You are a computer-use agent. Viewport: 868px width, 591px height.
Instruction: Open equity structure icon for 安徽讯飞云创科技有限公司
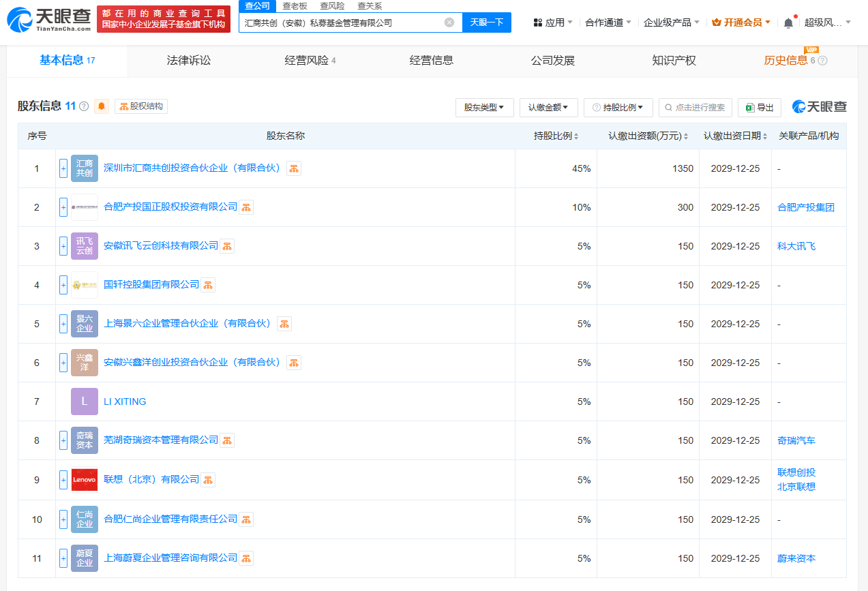point(227,246)
